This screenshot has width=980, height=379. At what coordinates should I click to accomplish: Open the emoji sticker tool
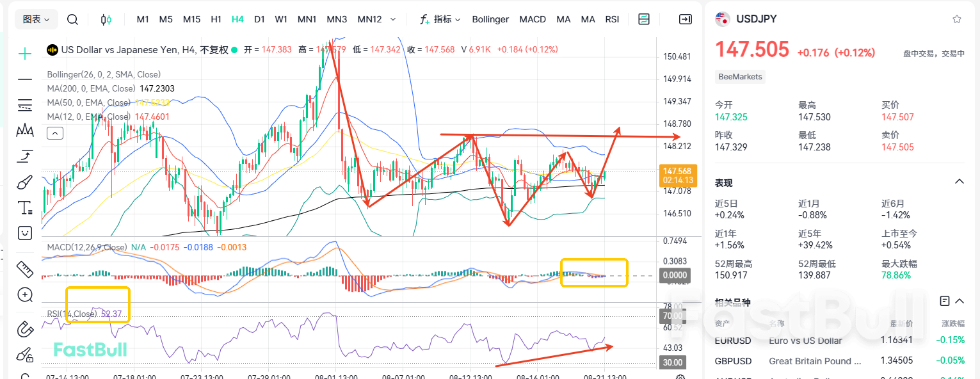point(25,232)
